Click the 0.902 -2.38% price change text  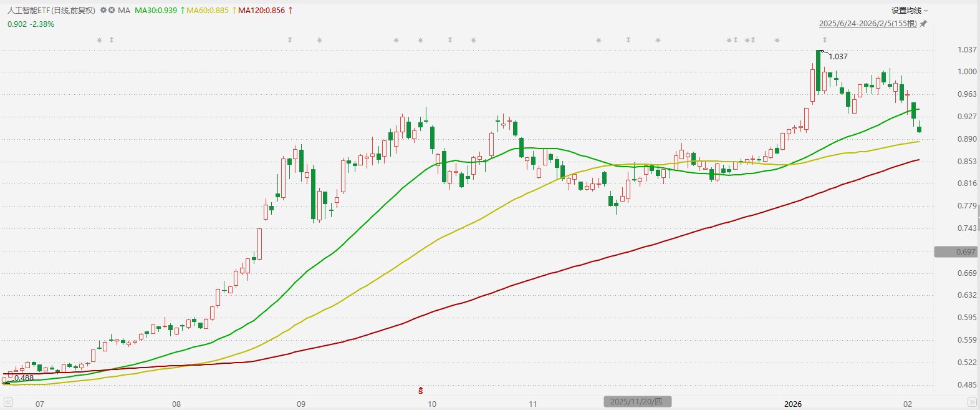point(31,24)
